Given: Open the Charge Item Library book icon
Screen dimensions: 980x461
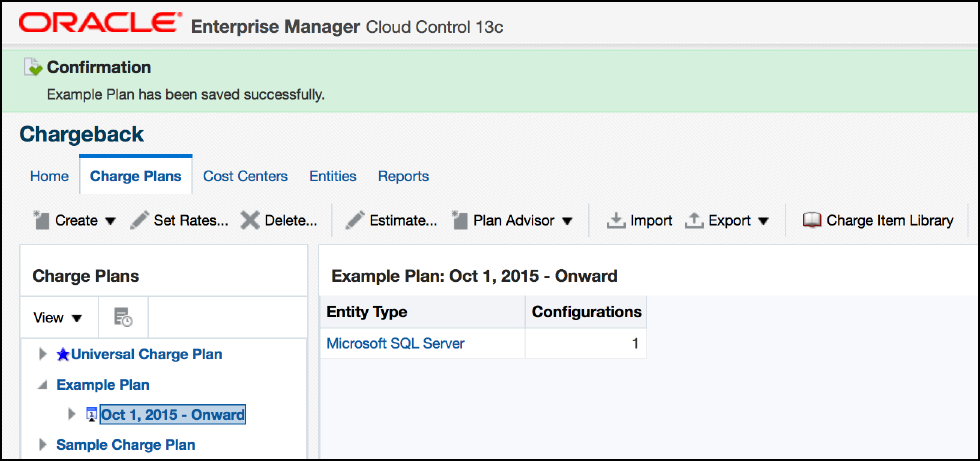Looking at the screenshot, I should click(812, 220).
